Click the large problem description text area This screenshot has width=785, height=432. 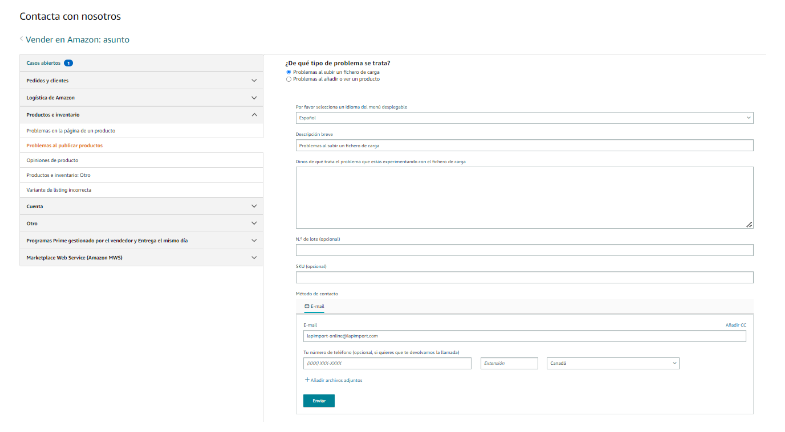tap(524, 197)
